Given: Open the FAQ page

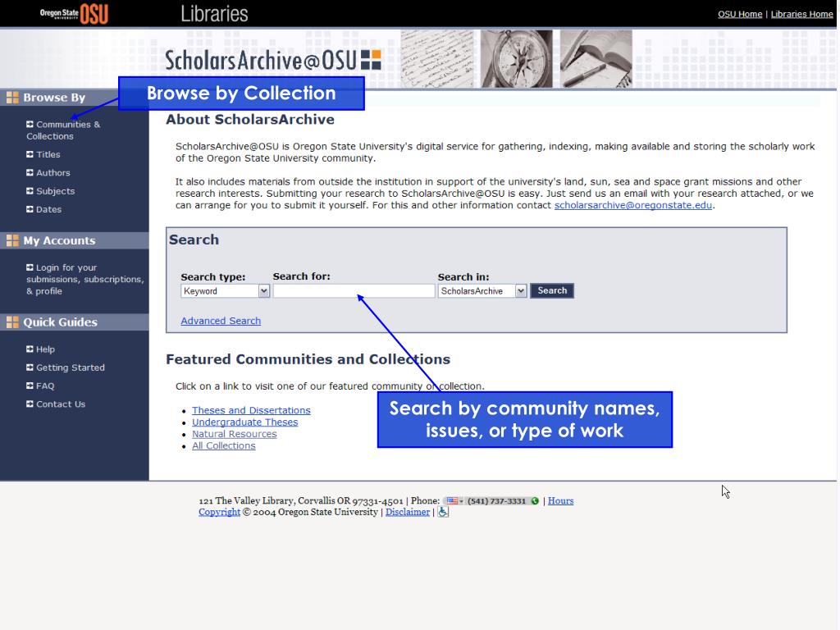Looking at the screenshot, I should point(45,386).
